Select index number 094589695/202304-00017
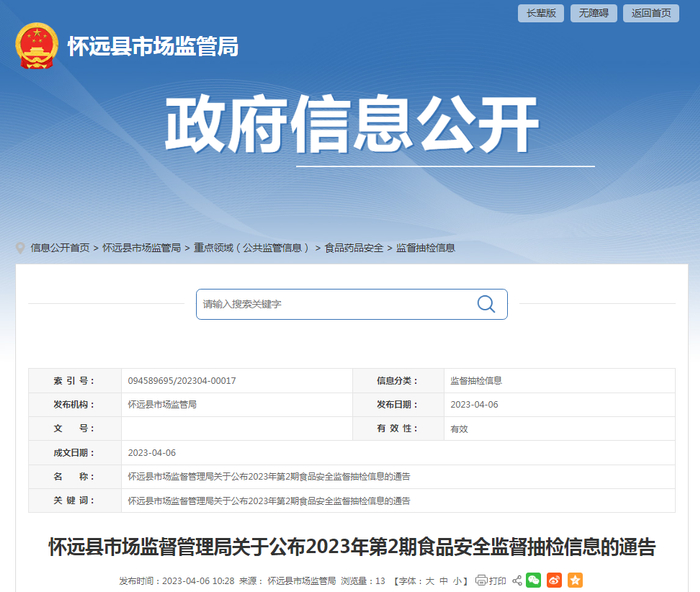700x592 pixels. pos(182,381)
